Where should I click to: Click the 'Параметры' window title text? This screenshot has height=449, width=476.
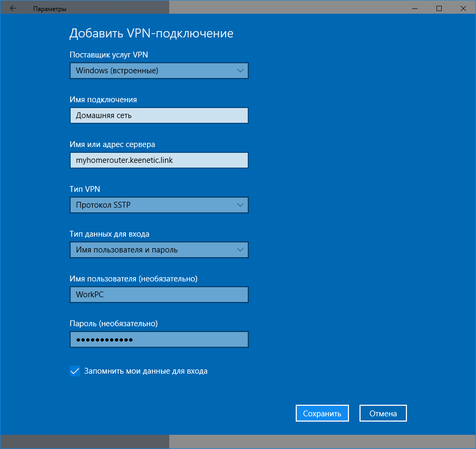50,9
